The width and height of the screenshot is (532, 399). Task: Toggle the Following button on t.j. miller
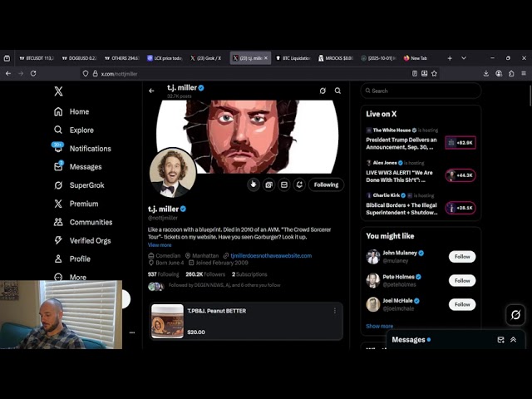(326, 185)
